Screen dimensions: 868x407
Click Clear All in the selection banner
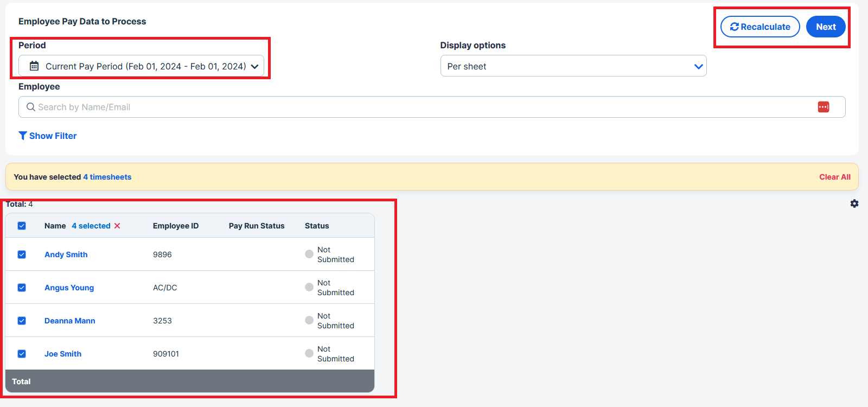tap(834, 177)
